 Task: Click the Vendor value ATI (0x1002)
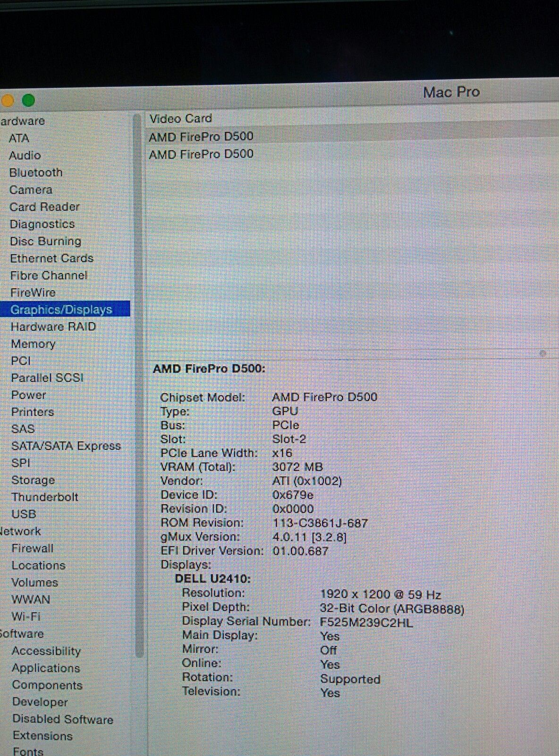pos(307,481)
